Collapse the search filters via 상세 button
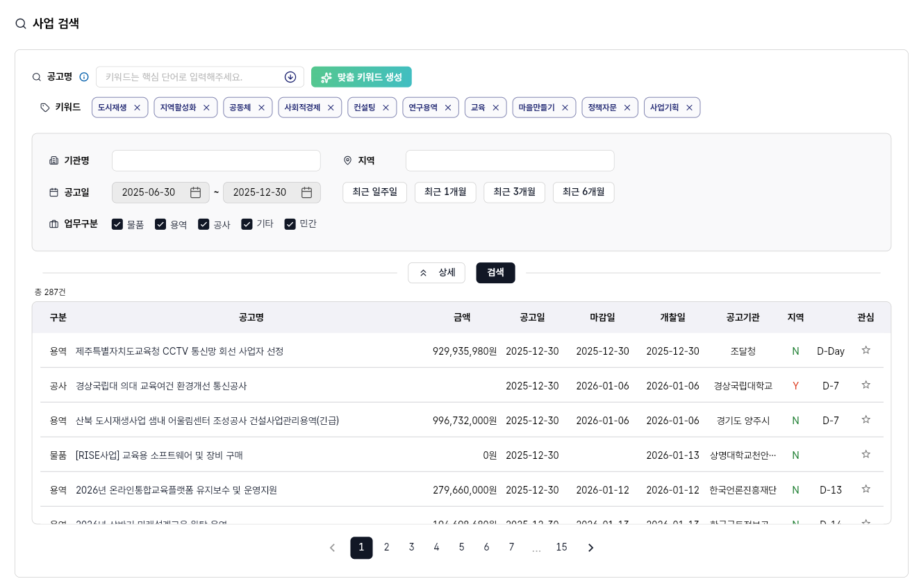Viewport: 919px width, 588px height. [436, 273]
